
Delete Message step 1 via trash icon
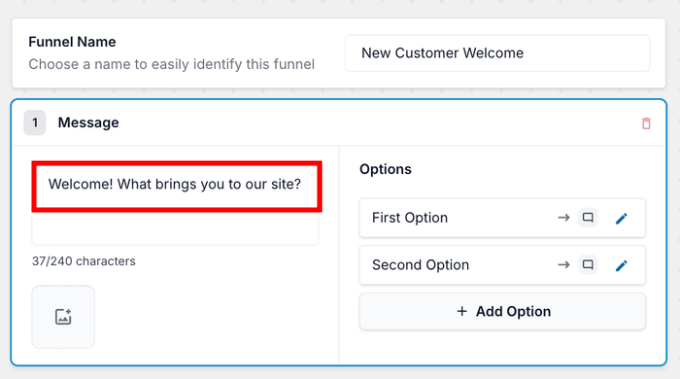point(646,124)
